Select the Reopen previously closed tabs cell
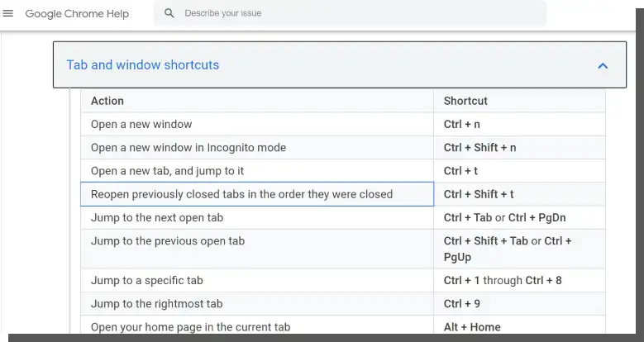Image resolution: width=644 pixels, height=342 pixels. pyautogui.click(x=257, y=194)
